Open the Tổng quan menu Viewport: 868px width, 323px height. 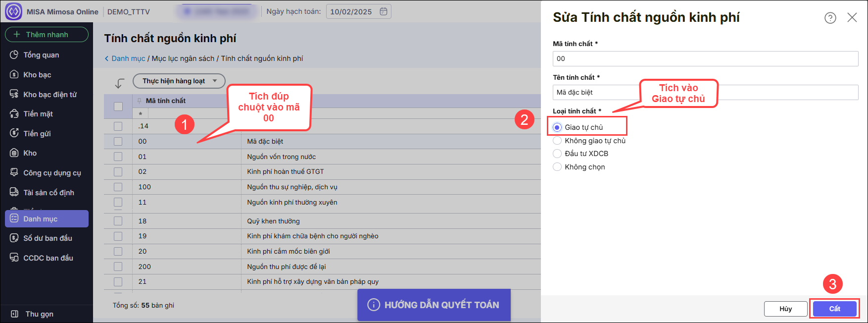47,54
